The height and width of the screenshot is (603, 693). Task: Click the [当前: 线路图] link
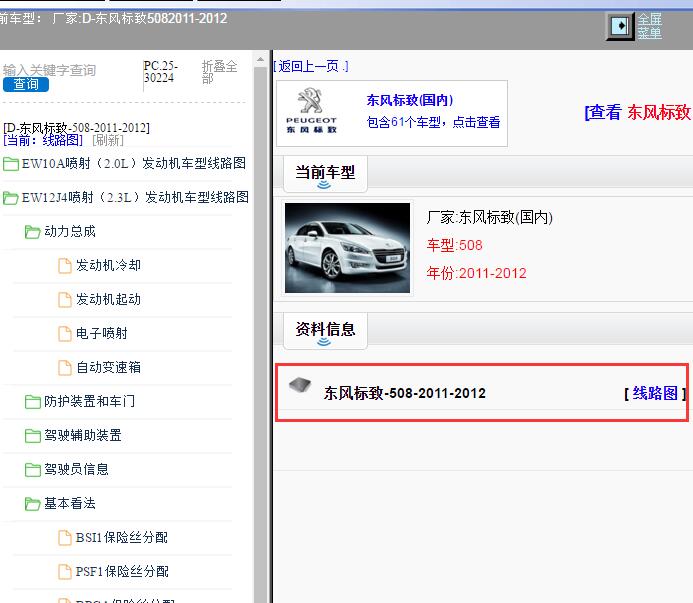pyautogui.click(x=43, y=140)
